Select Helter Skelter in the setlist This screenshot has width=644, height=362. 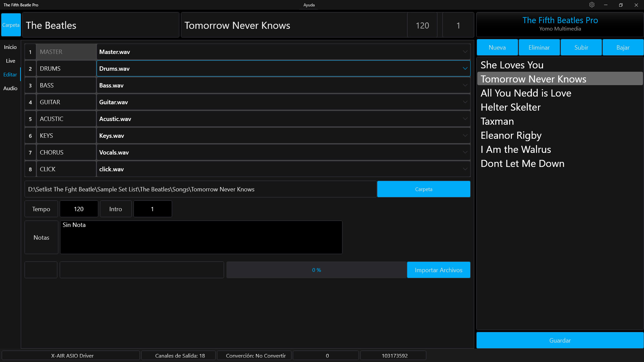click(x=511, y=107)
